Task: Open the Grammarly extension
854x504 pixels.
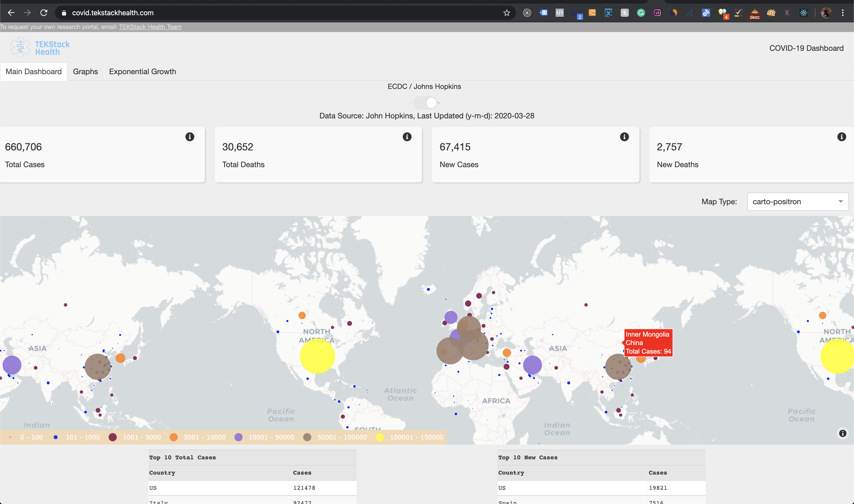Action: [x=641, y=12]
